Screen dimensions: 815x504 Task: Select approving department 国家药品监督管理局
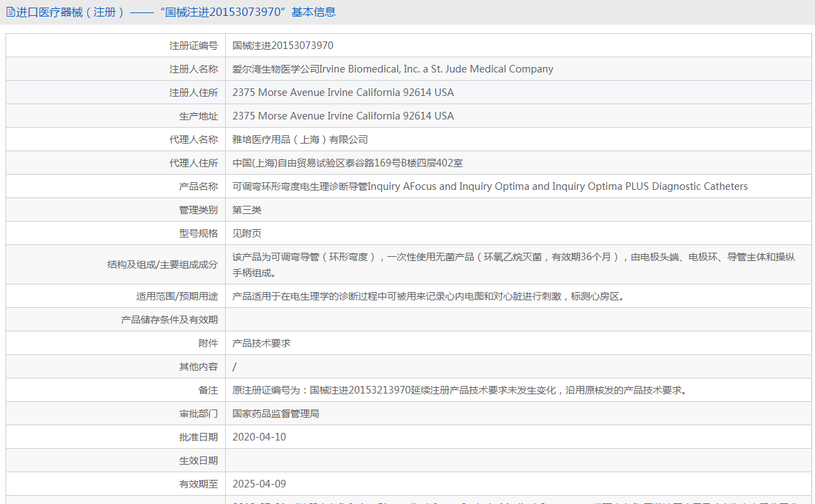pyautogui.click(x=276, y=414)
